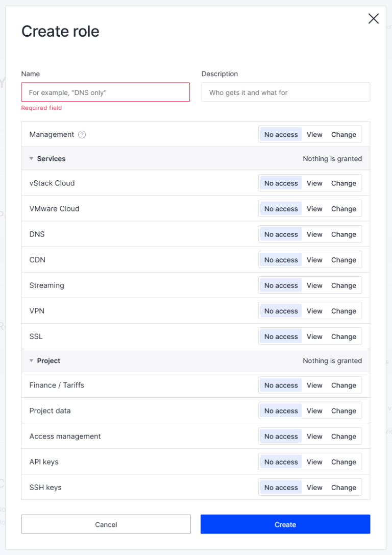Screen dimensions: 392x555
Task: Open the Management help question-mark icon
Action: (82, 134)
